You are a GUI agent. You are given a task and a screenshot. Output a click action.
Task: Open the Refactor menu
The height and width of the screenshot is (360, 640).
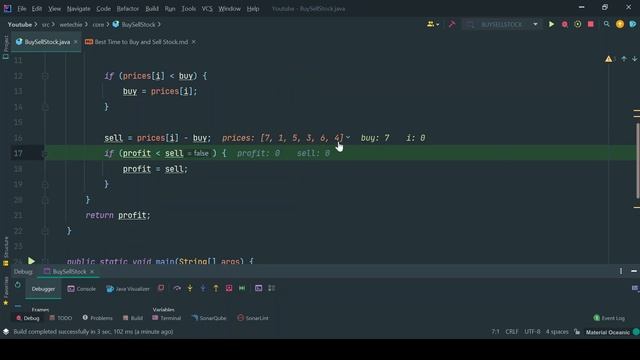click(x=128, y=9)
